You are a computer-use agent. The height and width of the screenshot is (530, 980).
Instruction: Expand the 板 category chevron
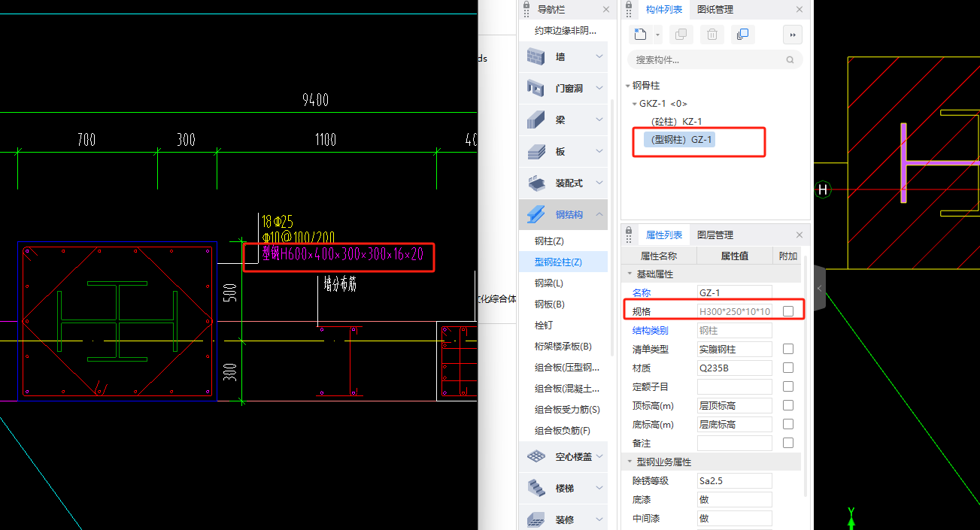(x=599, y=151)
